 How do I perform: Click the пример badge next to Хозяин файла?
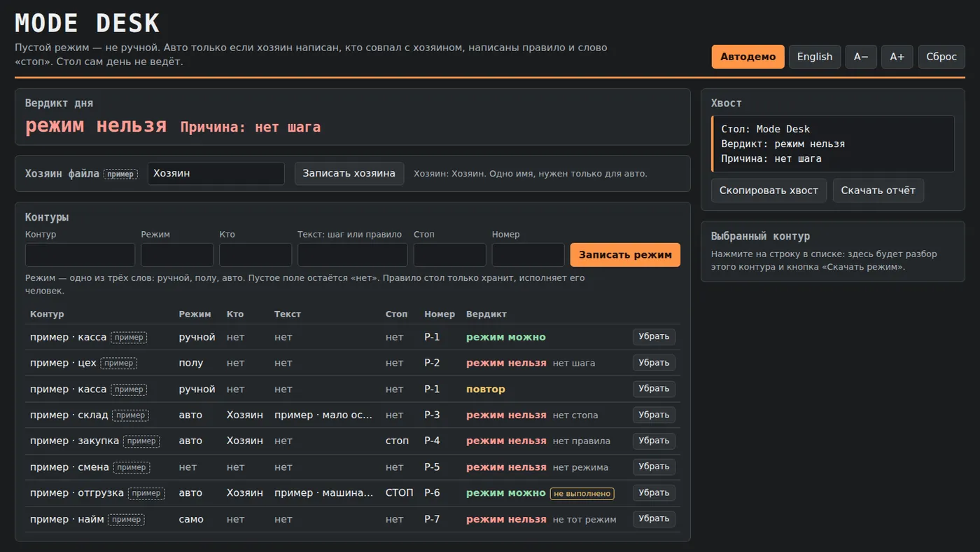(x=120, y=174)
